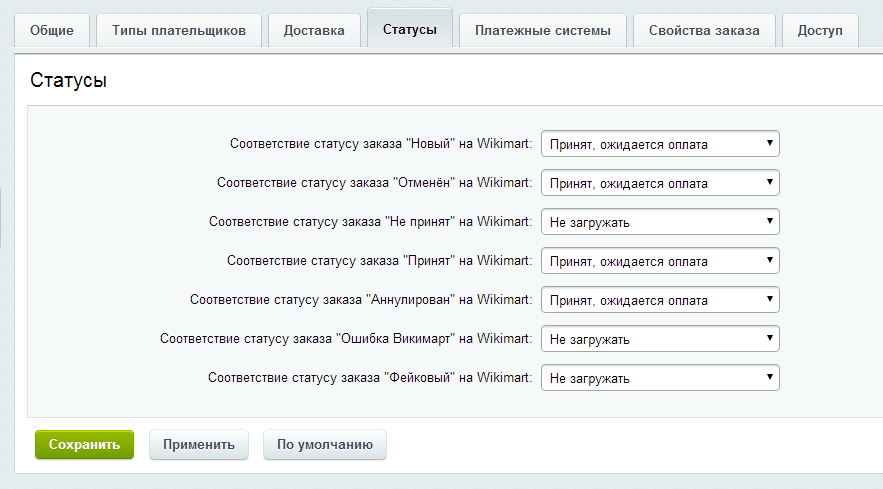Expand dropdown for order status "Фейковый"
Screen dimensions: 883x489
660,378
